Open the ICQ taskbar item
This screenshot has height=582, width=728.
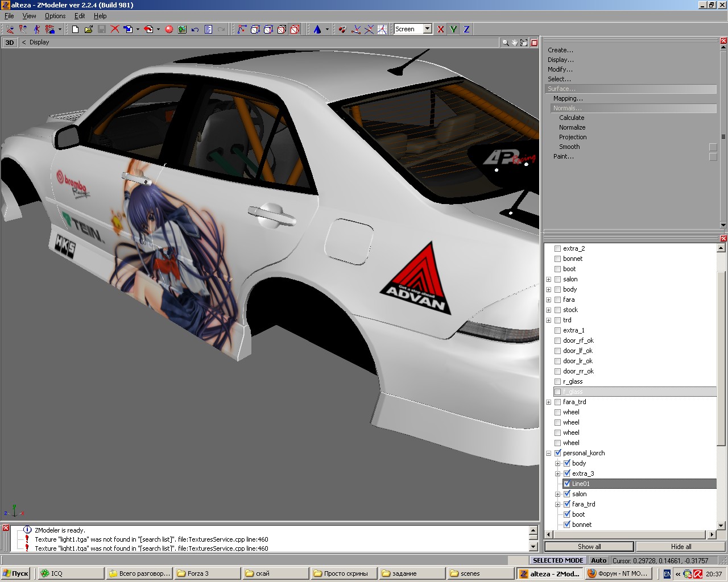[71, 573]
